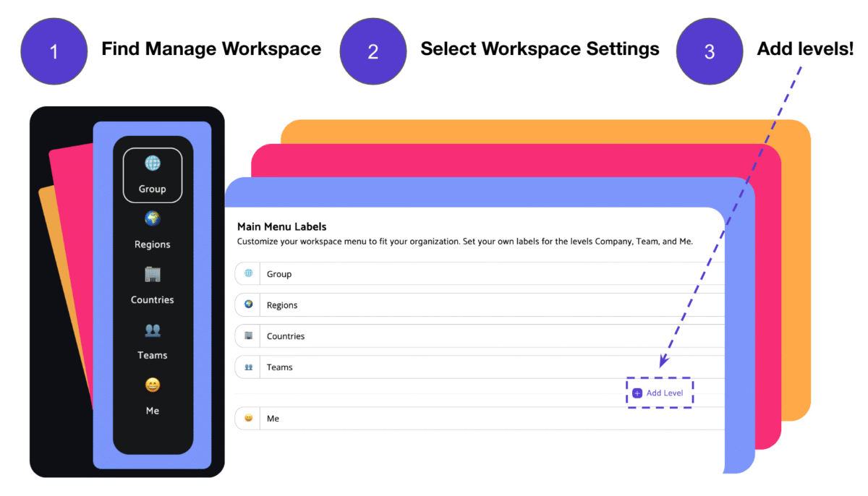Edit the Countries label text field
Image resolution: width=868 pixels, height=496 pixels.
pos(492,336)
